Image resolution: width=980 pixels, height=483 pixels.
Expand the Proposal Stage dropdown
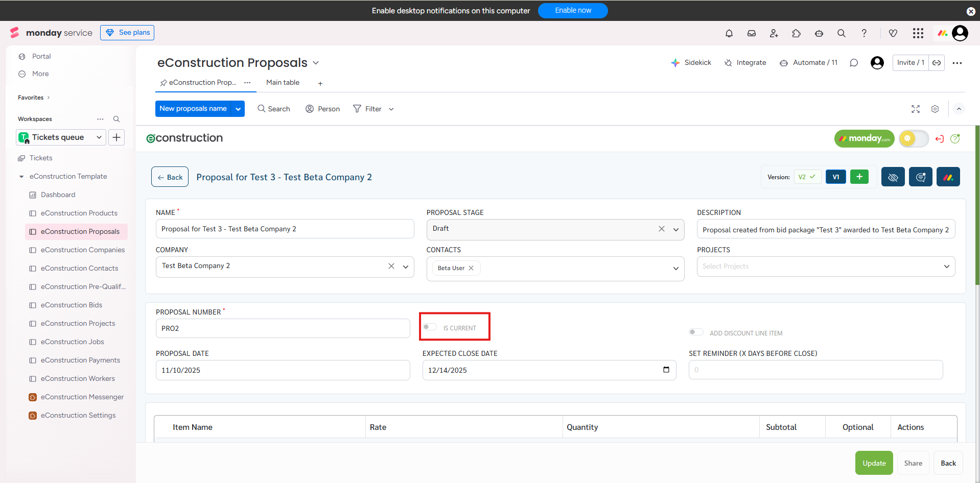[x=676, y=229]
